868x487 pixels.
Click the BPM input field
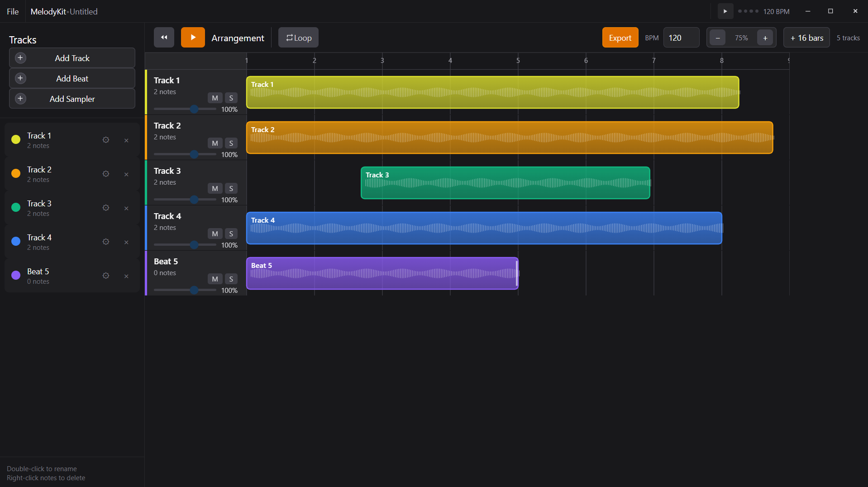click(681, 38)
